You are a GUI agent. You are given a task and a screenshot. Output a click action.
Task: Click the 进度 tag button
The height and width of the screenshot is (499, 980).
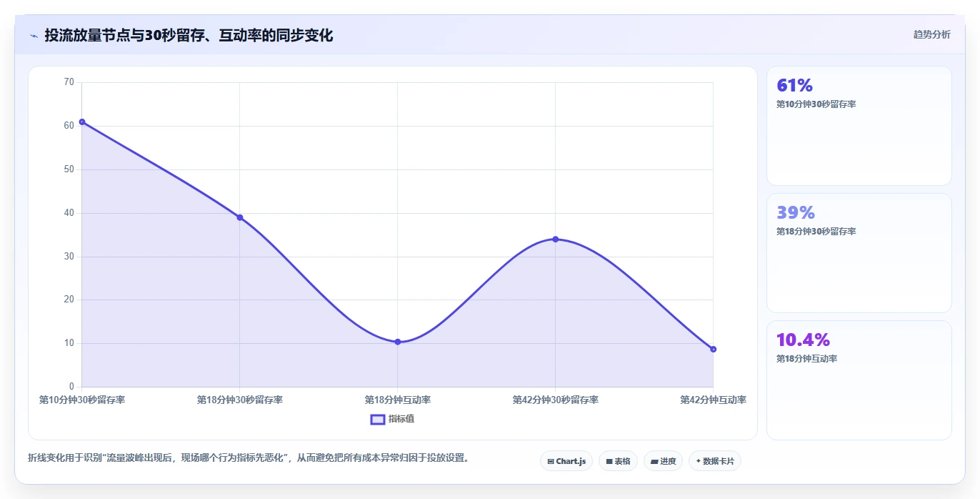click(x=663, y=461)
